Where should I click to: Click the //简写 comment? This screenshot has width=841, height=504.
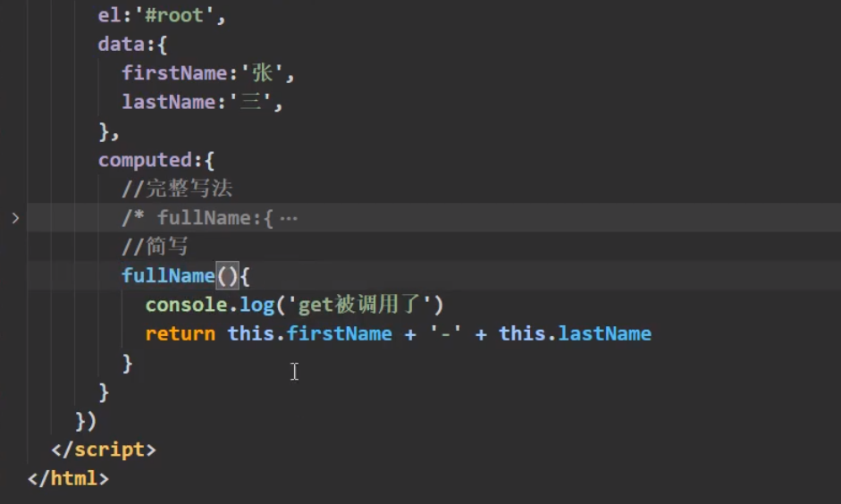[x=155, y=247]
